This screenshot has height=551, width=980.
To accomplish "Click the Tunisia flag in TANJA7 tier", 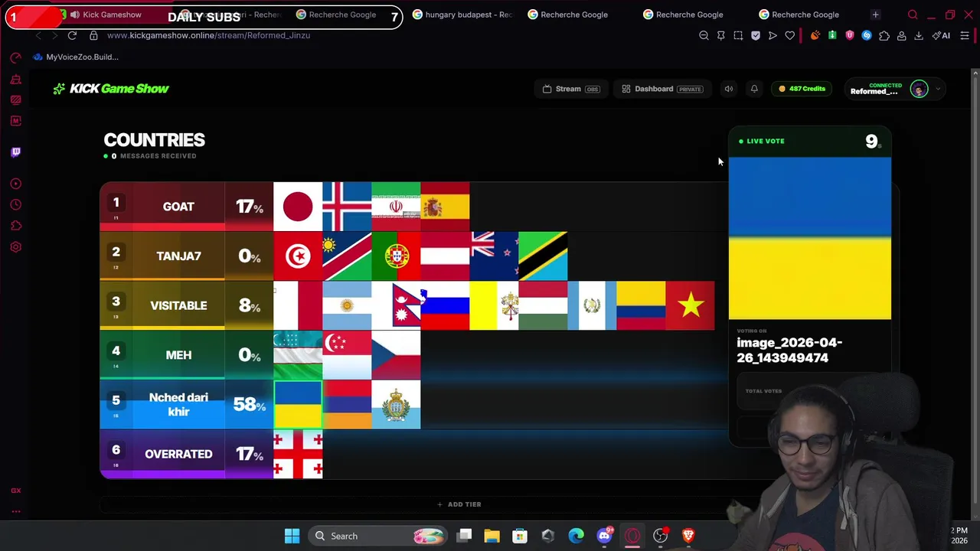I will [x=298, y=256].
